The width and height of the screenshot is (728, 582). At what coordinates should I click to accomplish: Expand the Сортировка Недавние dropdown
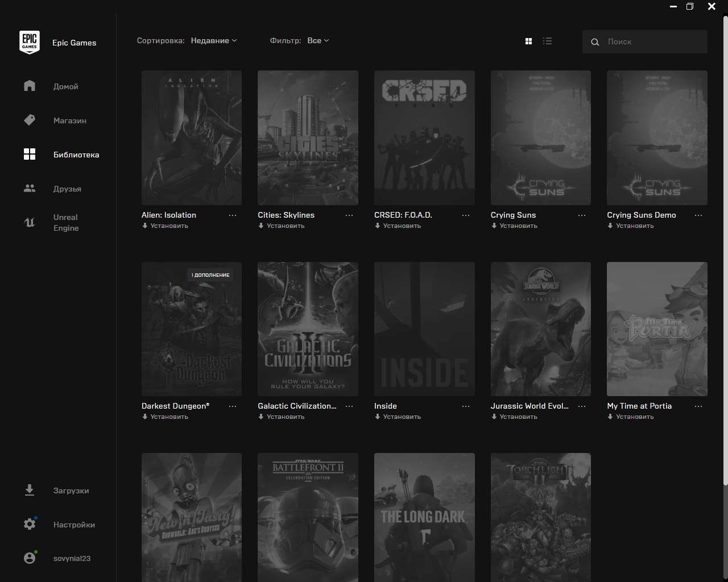point(214,40)
